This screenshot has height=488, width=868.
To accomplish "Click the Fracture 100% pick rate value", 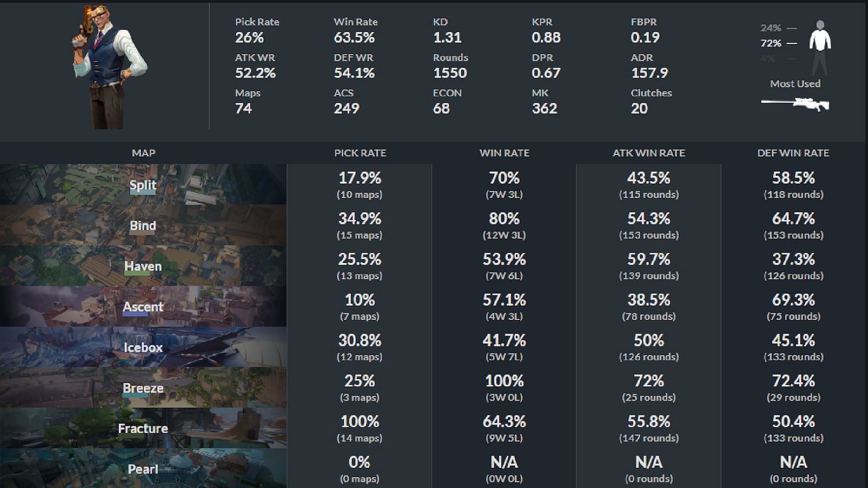I will (x=360, y=422).
